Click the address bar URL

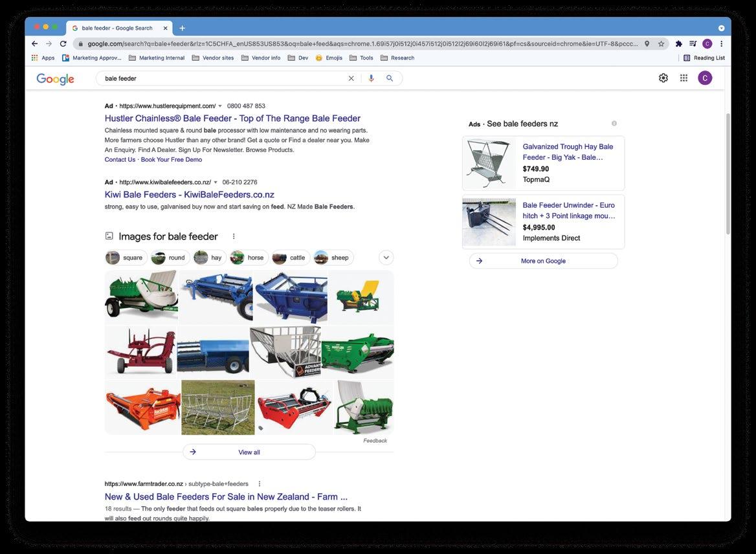(362, 43)
